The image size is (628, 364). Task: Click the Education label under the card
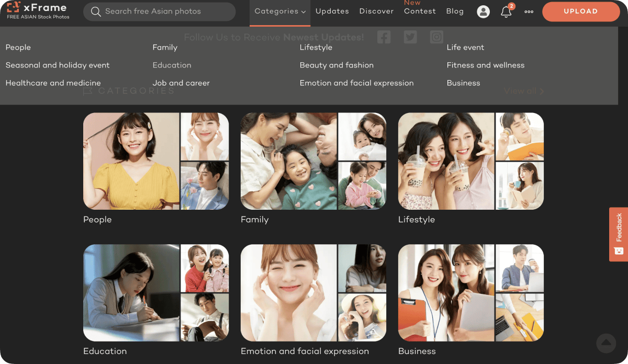pyautogui.click(x=105, y=351)
